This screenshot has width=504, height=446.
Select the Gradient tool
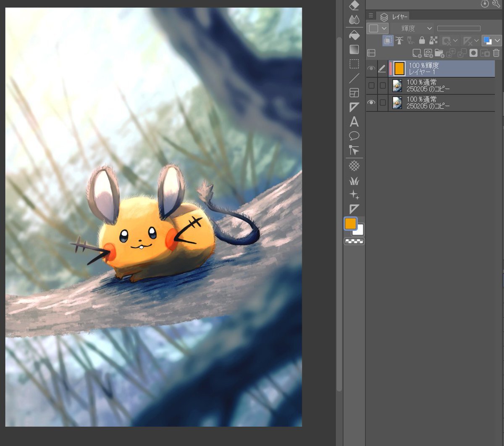coord(354,50)
